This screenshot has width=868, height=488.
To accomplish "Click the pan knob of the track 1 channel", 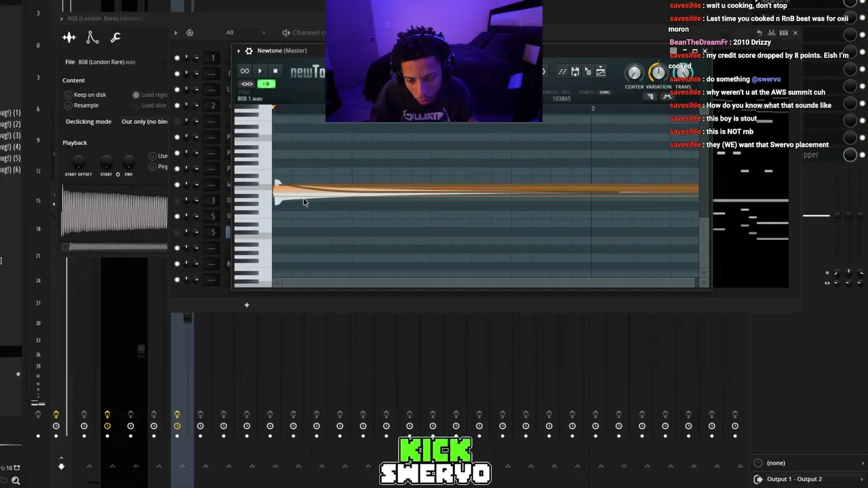I will [186, 58].
